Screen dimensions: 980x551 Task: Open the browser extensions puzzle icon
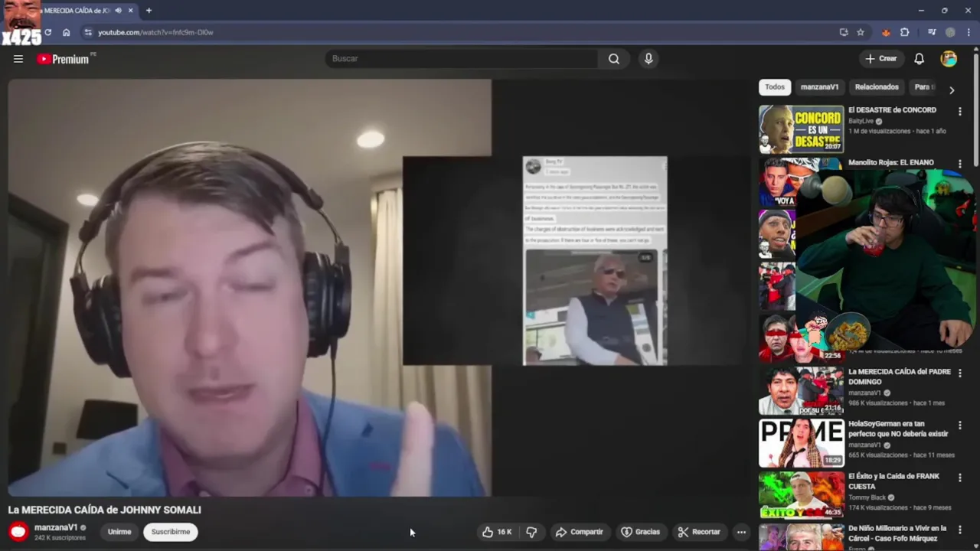click(905, 32)
